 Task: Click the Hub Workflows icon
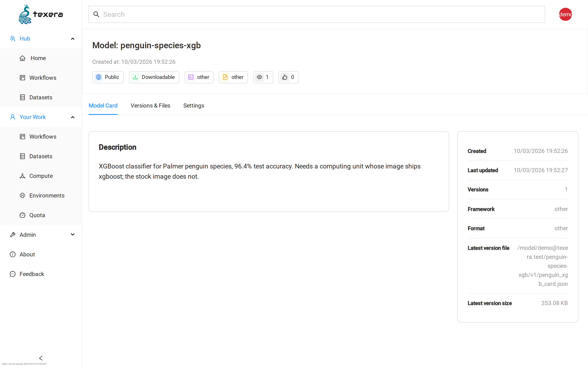click(x=22, y=78)
